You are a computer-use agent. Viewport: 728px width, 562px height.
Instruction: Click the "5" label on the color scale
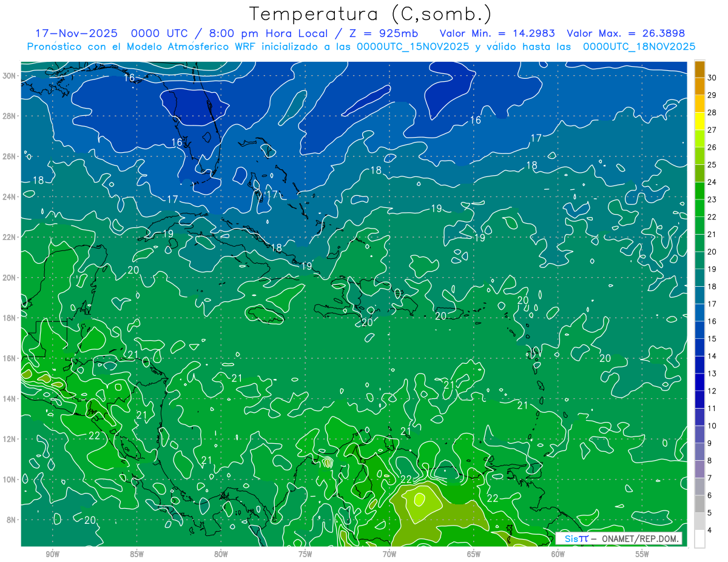[x=709, y=512]
